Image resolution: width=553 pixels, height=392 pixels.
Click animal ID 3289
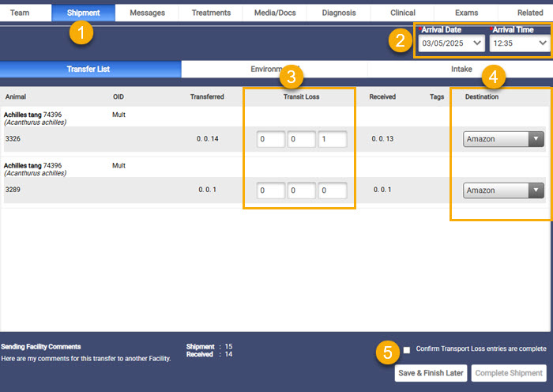(13, 190)
